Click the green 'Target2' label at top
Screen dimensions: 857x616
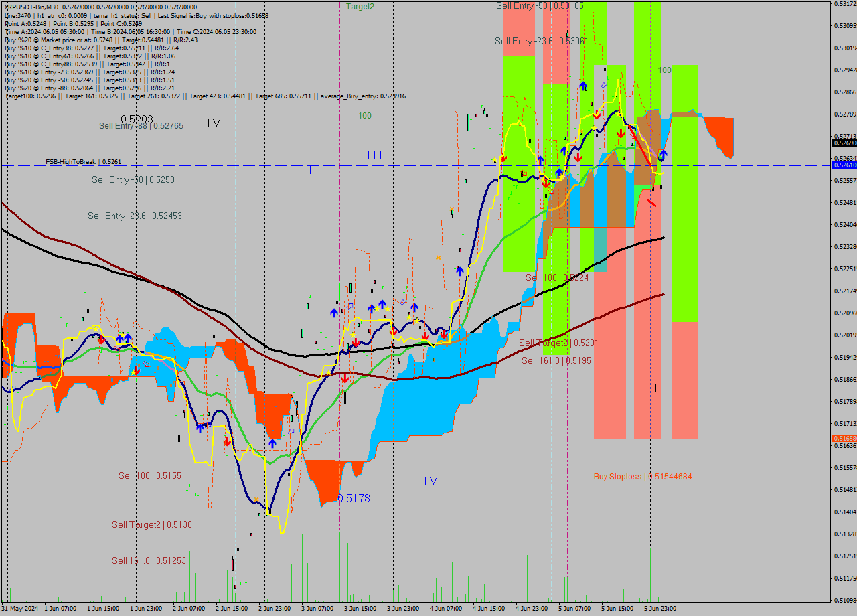coord(360,6)
